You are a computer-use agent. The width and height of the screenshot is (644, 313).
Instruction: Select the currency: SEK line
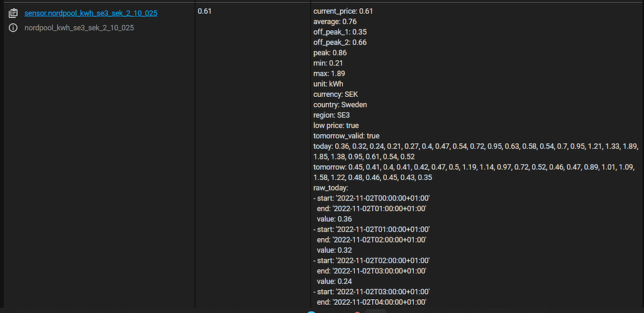click(336, 94)
